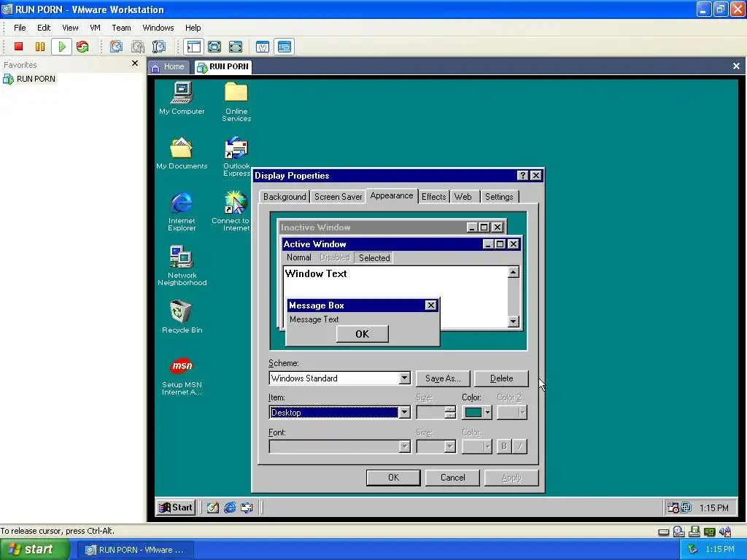Open the Team menu
Viewport: 747px width, 560px height.
tap(121, 28)
